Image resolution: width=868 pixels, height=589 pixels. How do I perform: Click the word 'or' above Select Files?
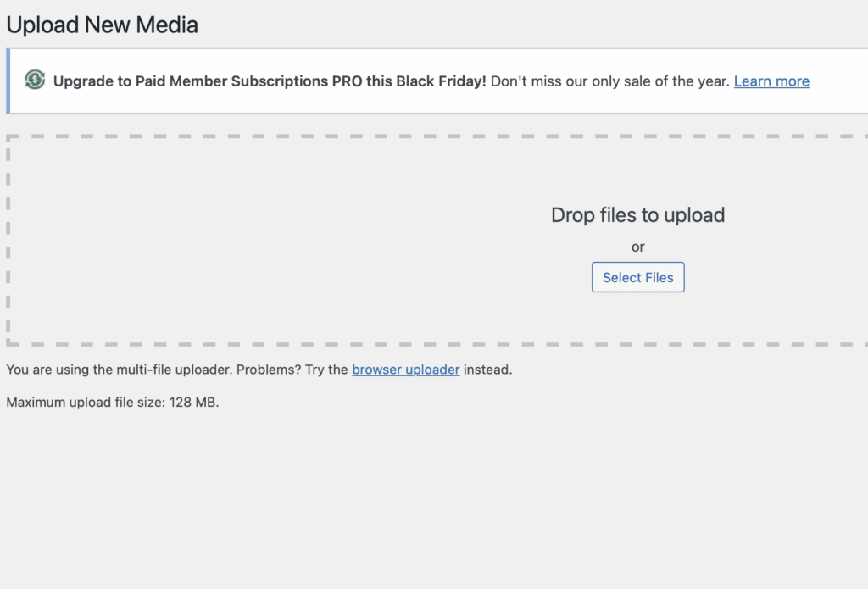point(638,247)
